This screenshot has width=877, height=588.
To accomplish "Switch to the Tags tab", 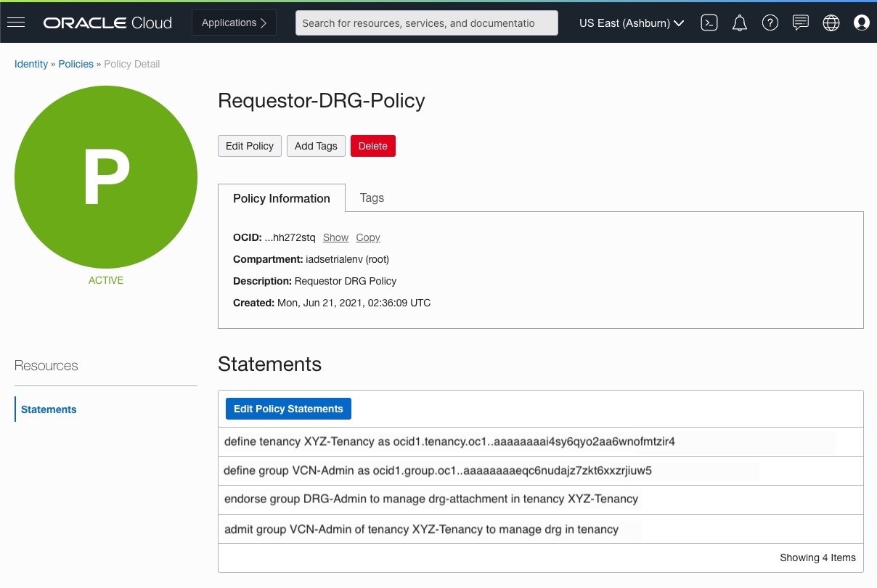I will [372, 197].
